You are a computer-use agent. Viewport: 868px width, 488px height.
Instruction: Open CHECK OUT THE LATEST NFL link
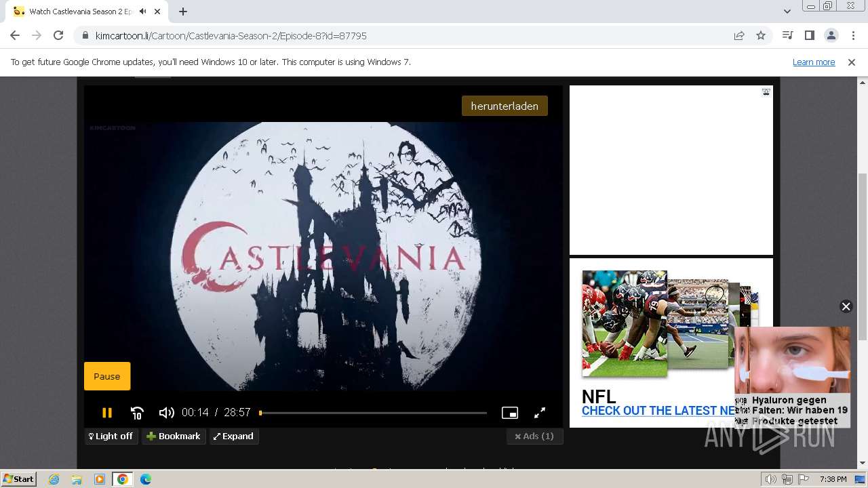pos(658,411)
